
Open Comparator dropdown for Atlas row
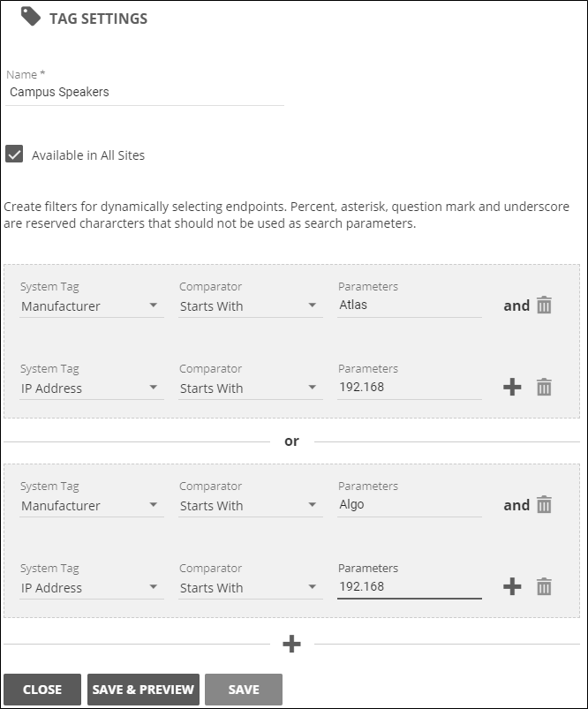tap(250, 306)
